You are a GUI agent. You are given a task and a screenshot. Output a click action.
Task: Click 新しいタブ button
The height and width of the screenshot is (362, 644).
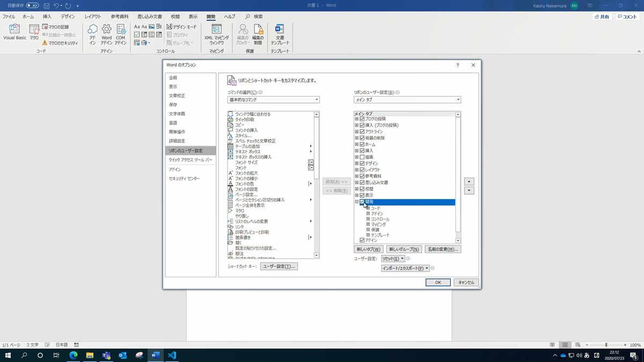click(369, 249)
